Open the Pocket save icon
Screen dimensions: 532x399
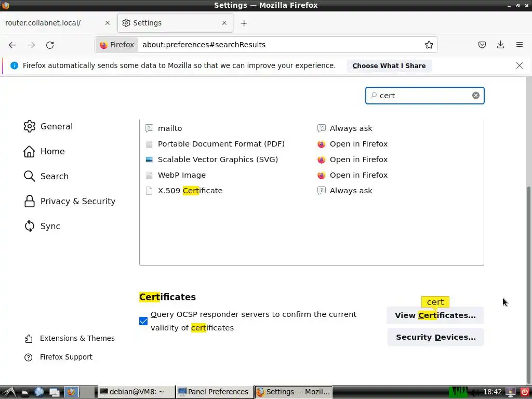coord(482,45)
